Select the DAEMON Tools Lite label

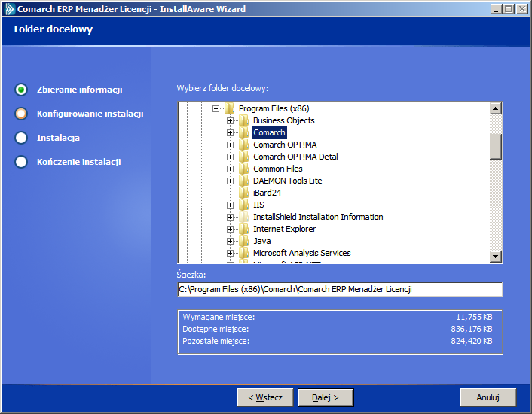point(287,181)
